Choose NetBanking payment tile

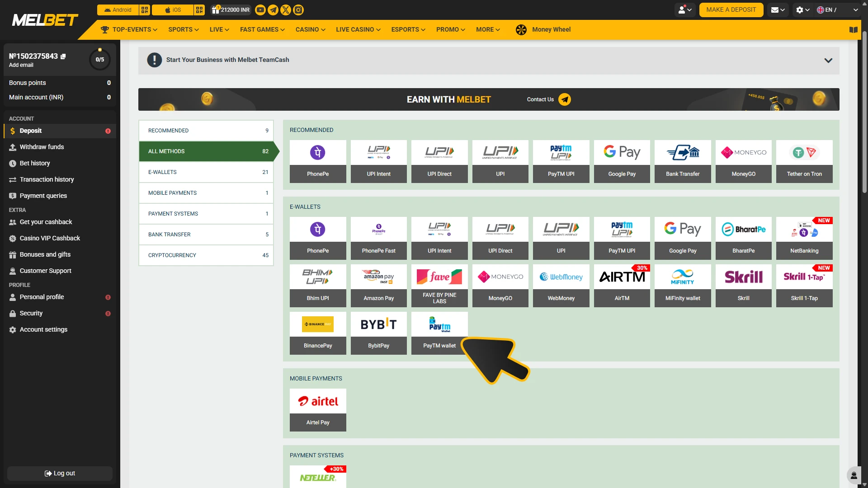(x=804, y=238)
